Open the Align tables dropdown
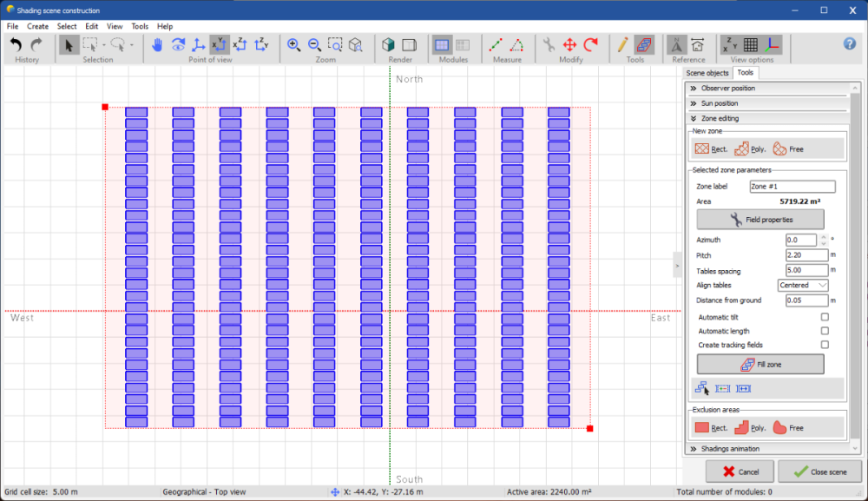The height and width of the screenshot is (501, 868). click(x=803, y=285)
